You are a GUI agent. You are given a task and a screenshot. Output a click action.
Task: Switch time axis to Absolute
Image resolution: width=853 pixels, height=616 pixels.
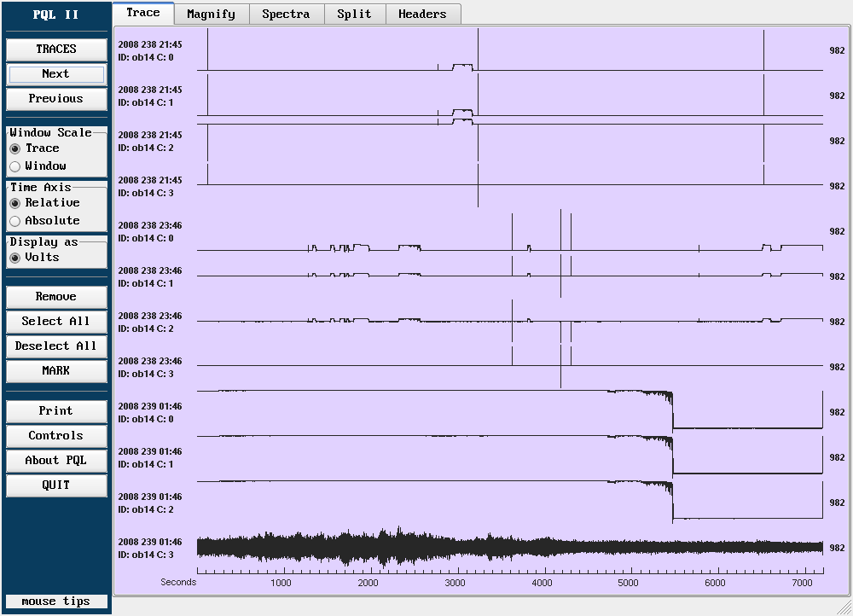coord(15,221)
